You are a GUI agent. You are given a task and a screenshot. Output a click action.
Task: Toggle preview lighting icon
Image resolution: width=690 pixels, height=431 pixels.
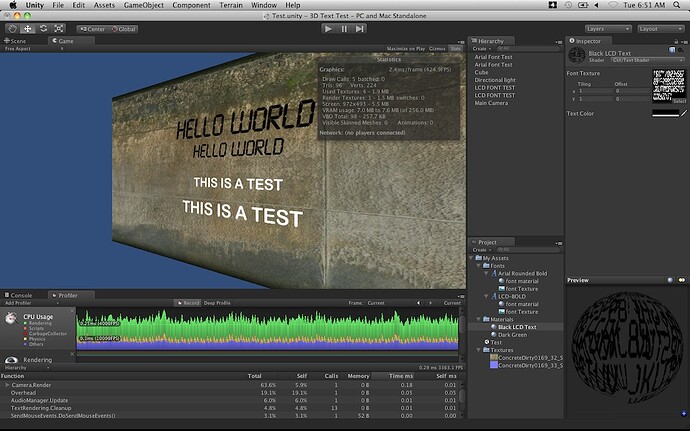(682, 280)
